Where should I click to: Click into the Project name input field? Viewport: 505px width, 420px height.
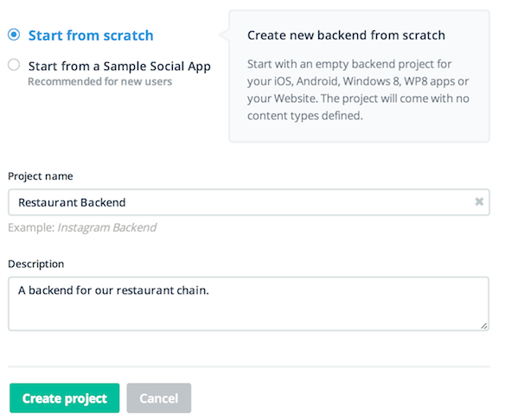[249, 202]
